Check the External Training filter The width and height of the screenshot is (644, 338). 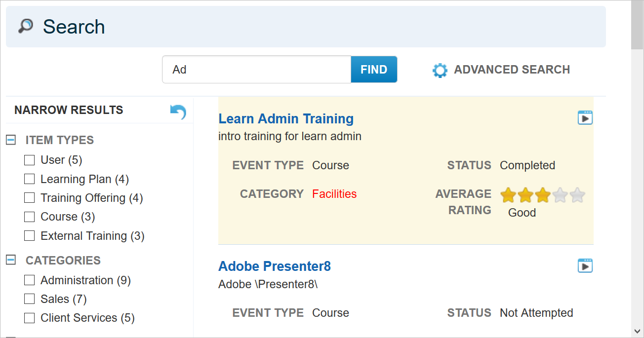(x=29, y=235)
